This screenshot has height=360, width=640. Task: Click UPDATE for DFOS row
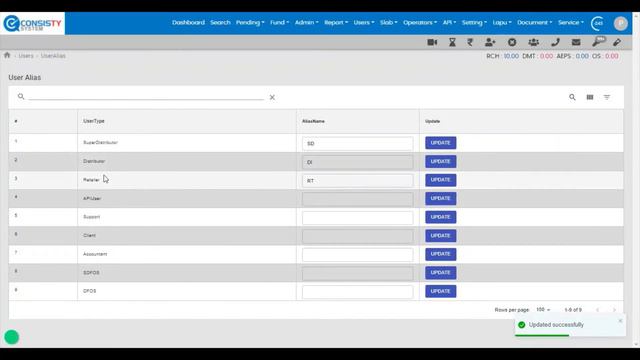[x=440, y=291]
